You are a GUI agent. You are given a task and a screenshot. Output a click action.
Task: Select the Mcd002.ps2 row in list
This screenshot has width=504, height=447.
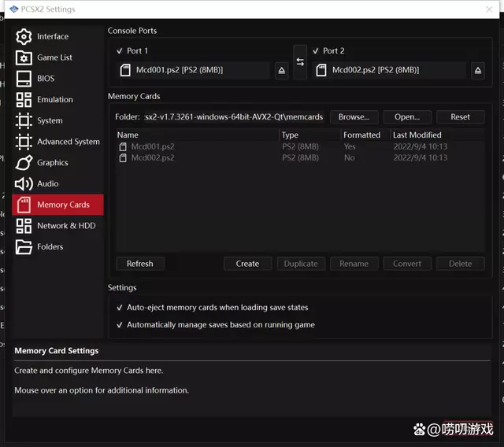click(x=300, y=157)
